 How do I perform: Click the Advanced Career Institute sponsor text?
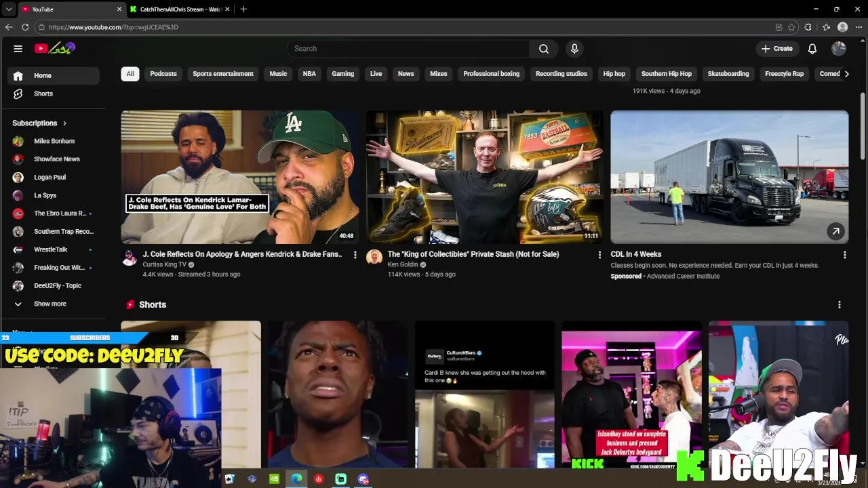pos(683,276)
